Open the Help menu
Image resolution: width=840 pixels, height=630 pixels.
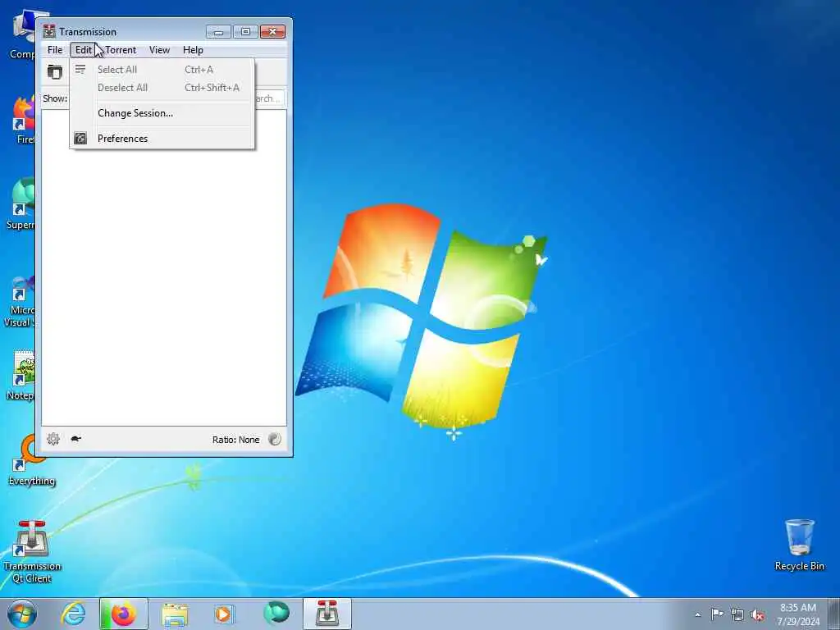point(193,50)
